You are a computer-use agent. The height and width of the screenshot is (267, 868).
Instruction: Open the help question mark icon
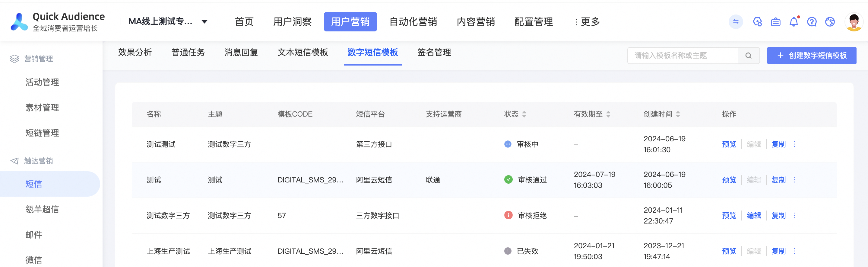point(812,22)
